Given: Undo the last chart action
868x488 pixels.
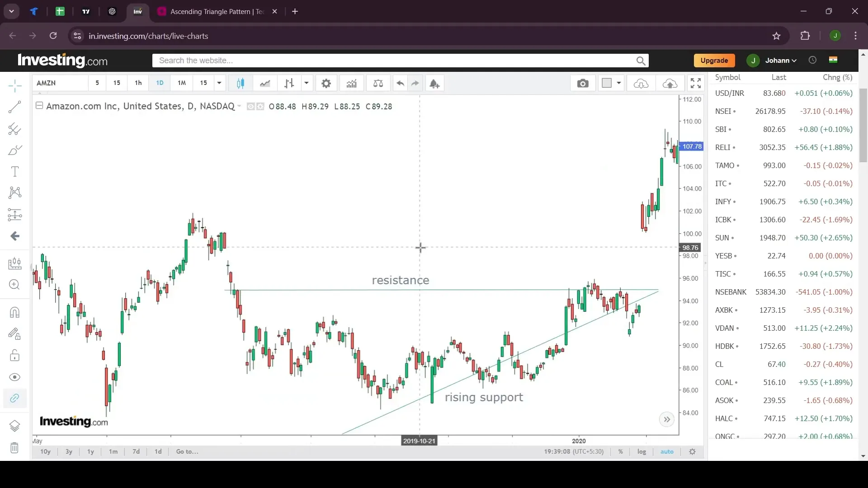Looking at the screenshot, I should click(400, 83).
